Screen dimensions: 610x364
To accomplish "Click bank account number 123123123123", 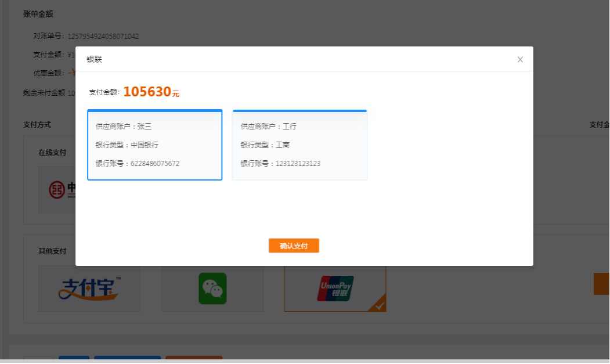I will (298, 164).
